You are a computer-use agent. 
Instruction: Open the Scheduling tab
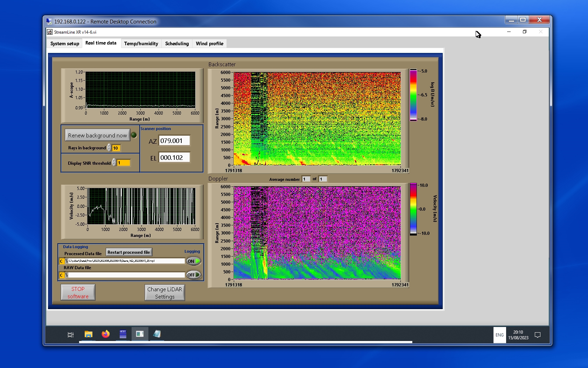point(177,44)
